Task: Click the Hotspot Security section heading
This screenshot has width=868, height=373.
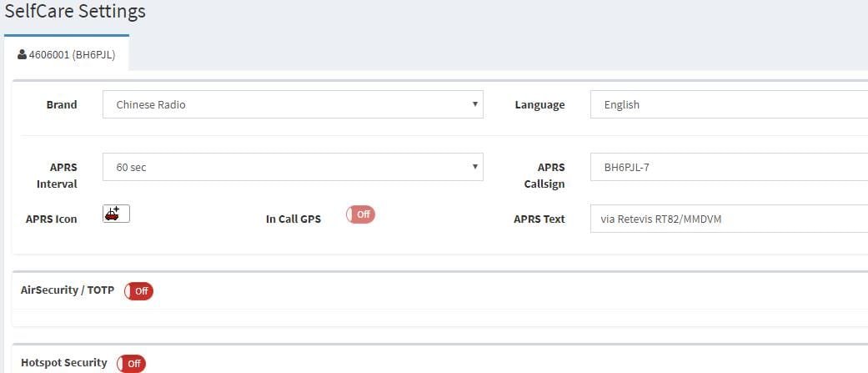Action: tap(64, 362)
